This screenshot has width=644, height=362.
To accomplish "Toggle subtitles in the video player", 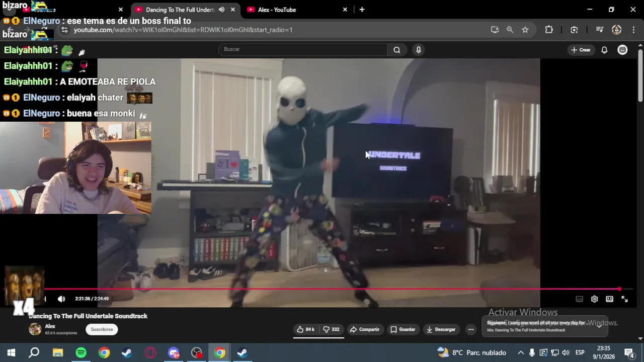I will [x=579, y=299].
